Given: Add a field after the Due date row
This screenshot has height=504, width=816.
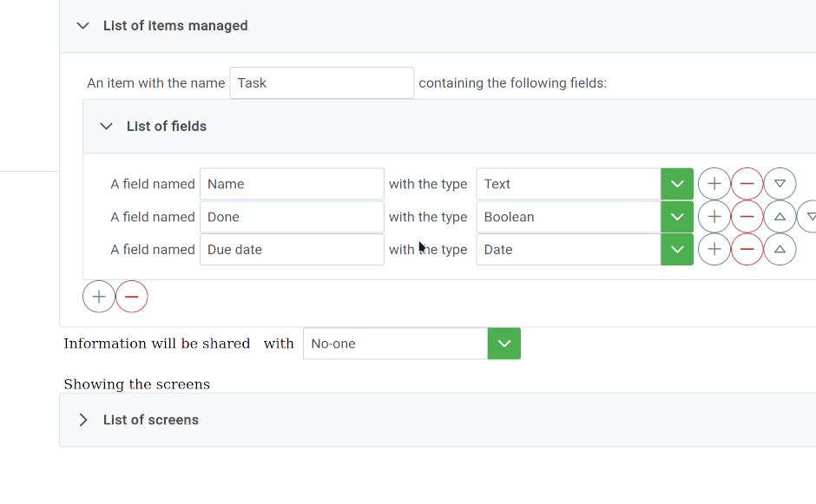Looking at the screenshot, I should click(x=714, y=249).
